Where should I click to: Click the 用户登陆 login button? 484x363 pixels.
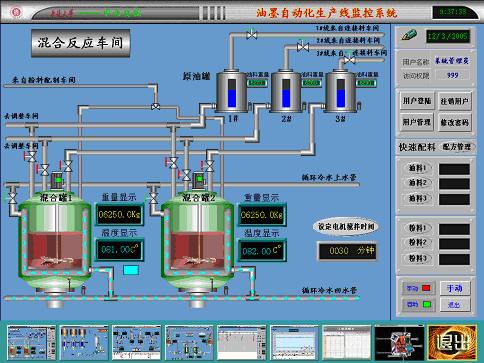[417, 101]
